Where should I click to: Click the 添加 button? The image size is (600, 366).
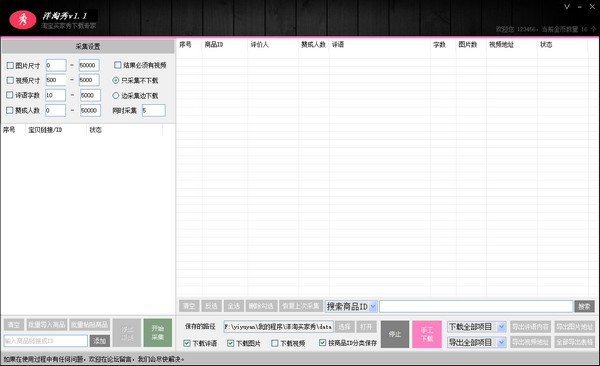click(x=100, y=341)
